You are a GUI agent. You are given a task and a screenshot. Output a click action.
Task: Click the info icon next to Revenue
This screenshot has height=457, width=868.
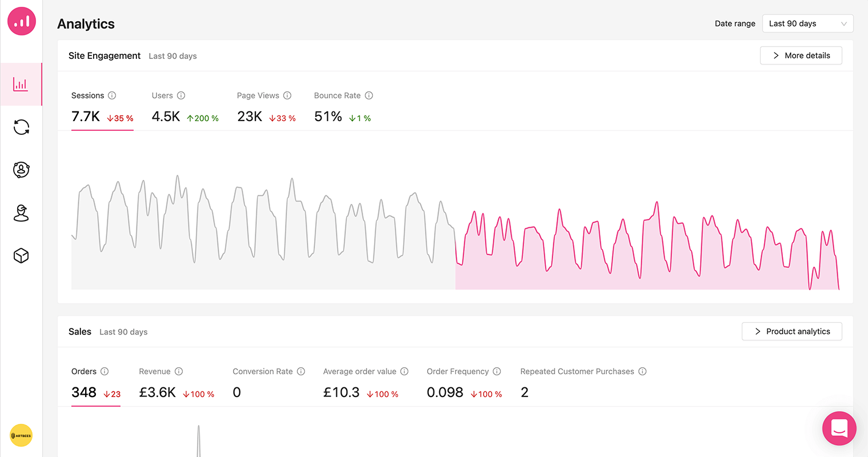tap(179, 371)
